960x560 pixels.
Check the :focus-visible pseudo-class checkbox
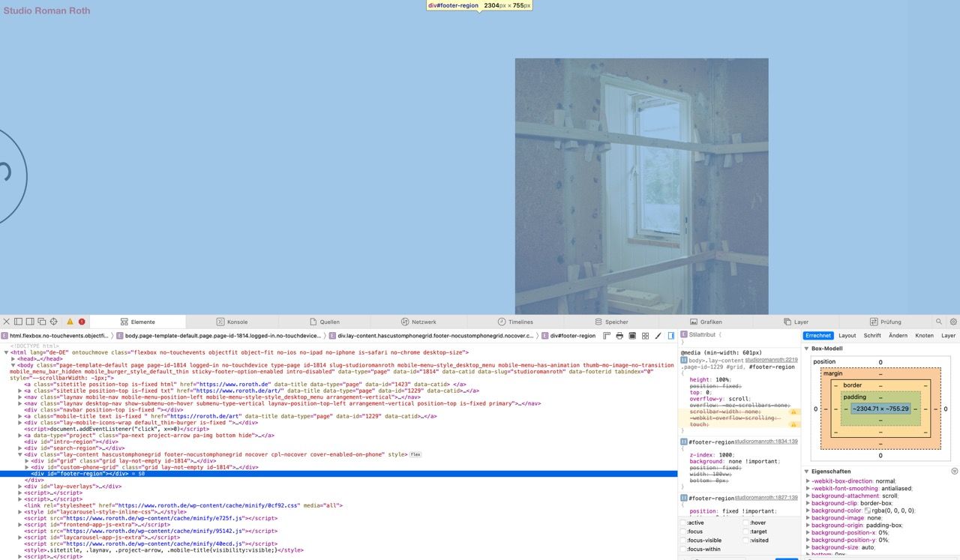(683, 540)
